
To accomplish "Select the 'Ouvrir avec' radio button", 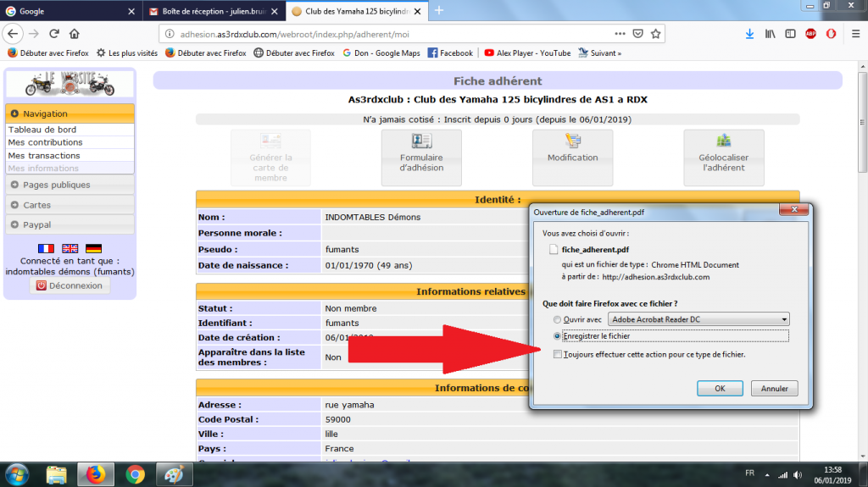I will (x=557, y=319).
